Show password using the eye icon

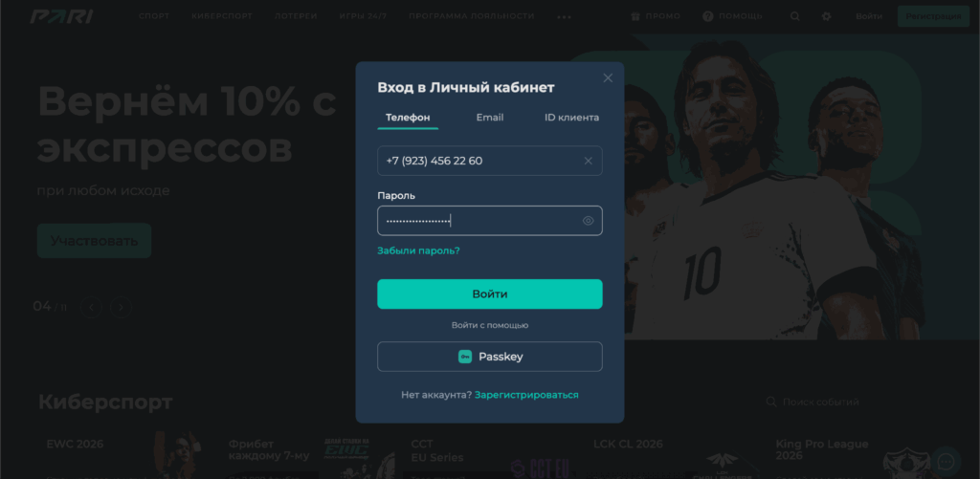pyautogui.click(x=589, y=221)
